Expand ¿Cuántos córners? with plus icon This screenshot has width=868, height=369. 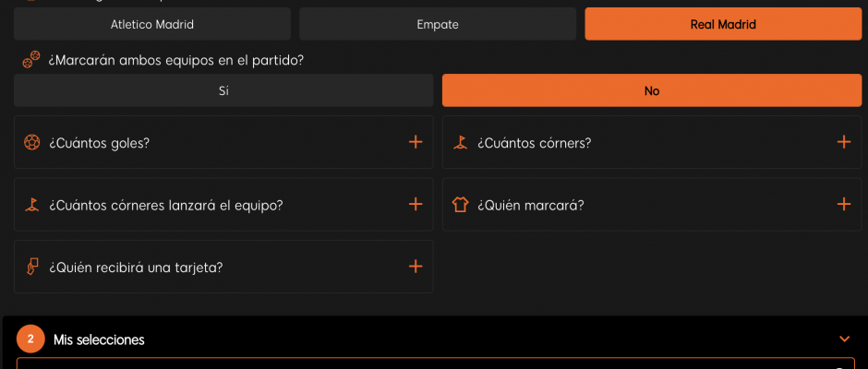844,142
